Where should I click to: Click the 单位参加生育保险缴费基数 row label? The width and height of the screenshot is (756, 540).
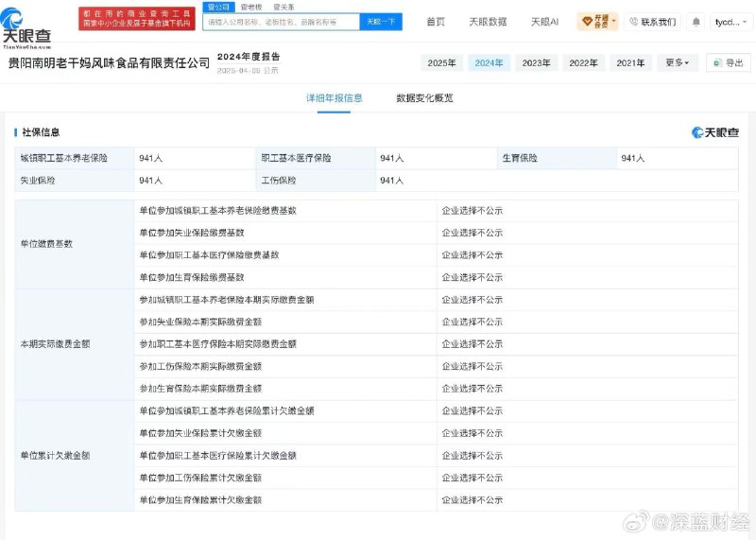point(192,277)
